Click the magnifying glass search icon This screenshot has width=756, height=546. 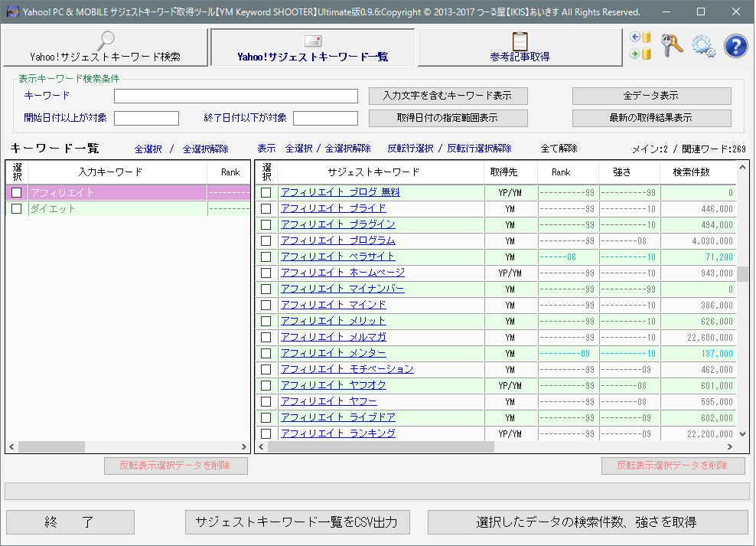106,41
